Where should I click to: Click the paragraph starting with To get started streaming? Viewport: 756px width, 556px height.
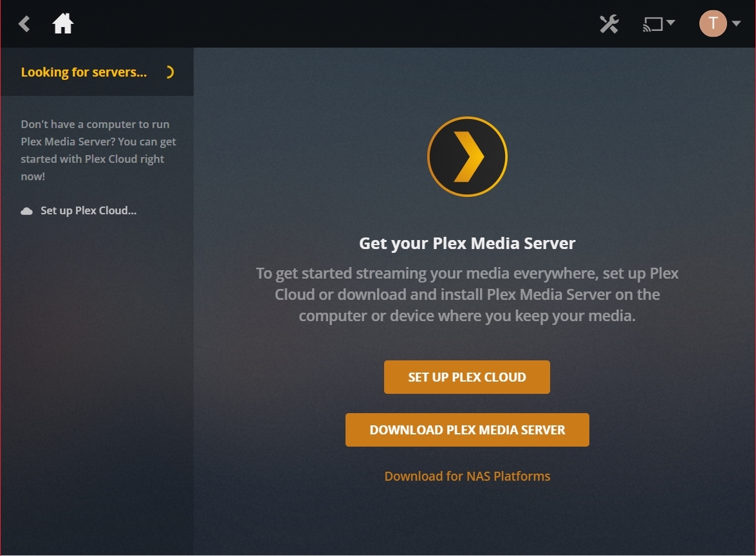[467, 295]
